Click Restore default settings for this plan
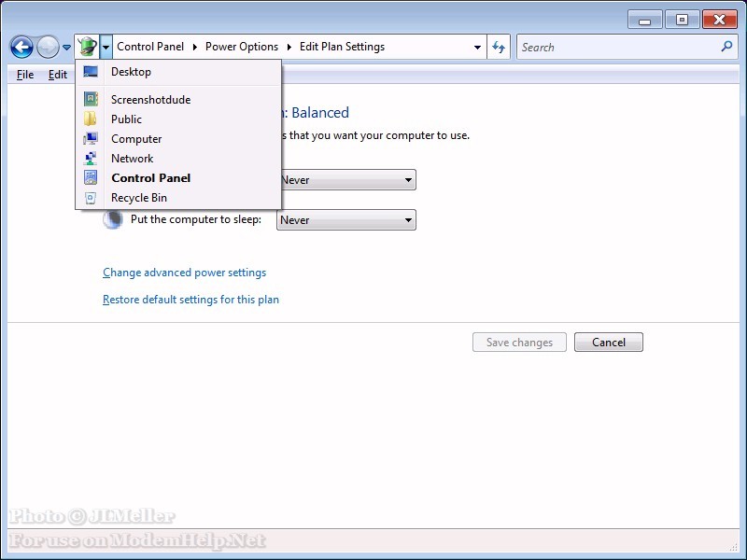This screenshot has height=560, width=747. (x=191, y=300)
